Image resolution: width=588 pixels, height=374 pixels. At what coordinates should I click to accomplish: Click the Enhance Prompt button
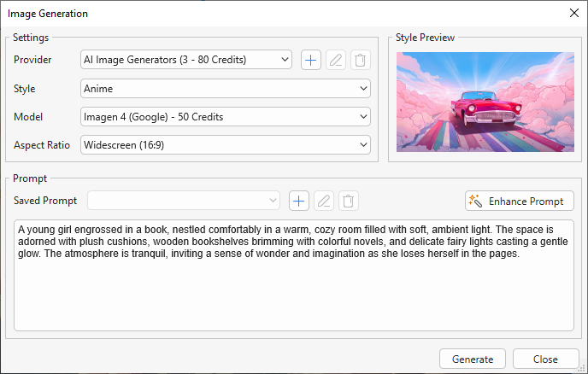(519, 201)
